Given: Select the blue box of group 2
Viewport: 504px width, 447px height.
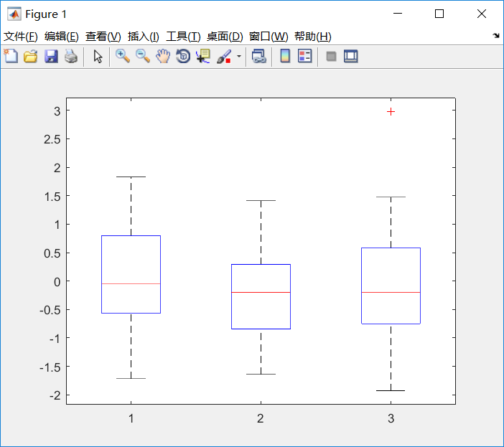Looking at the screenshot, I should click(x=261, y=297).
